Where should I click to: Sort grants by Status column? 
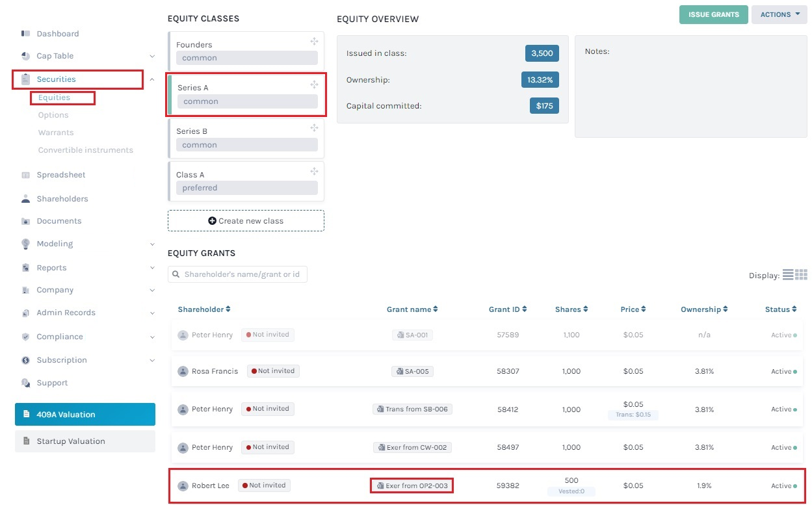tap(781, 309)
